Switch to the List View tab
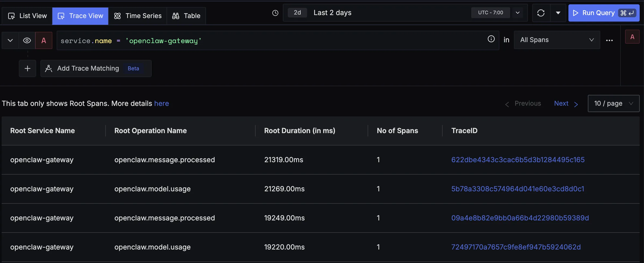The height and width of the screenshot is (263, 644). [27, 16]
